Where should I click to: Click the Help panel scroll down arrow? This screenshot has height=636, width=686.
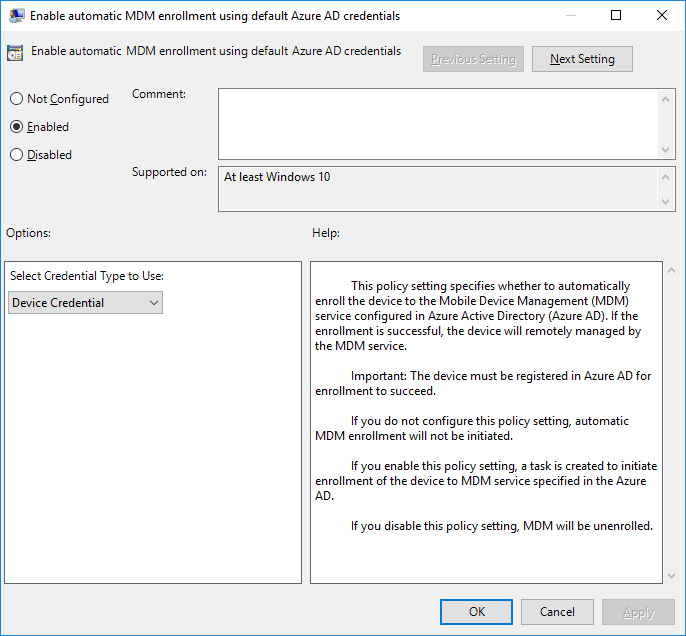click(x=672, y=576)
